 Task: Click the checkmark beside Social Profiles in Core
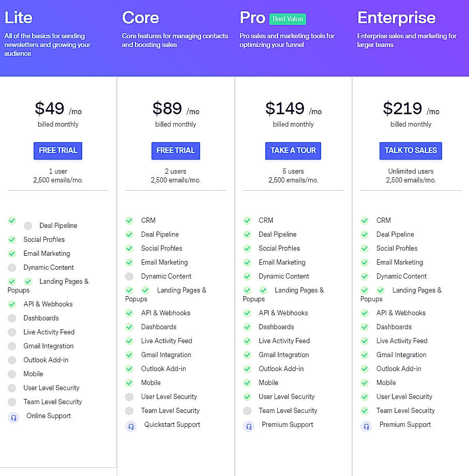[x=129, y=248]
